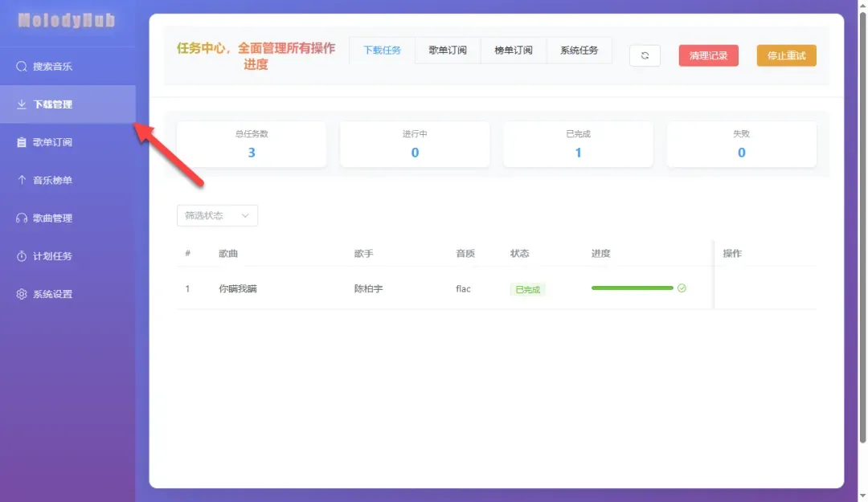Click the download management arrow icon

pos(22,104)
